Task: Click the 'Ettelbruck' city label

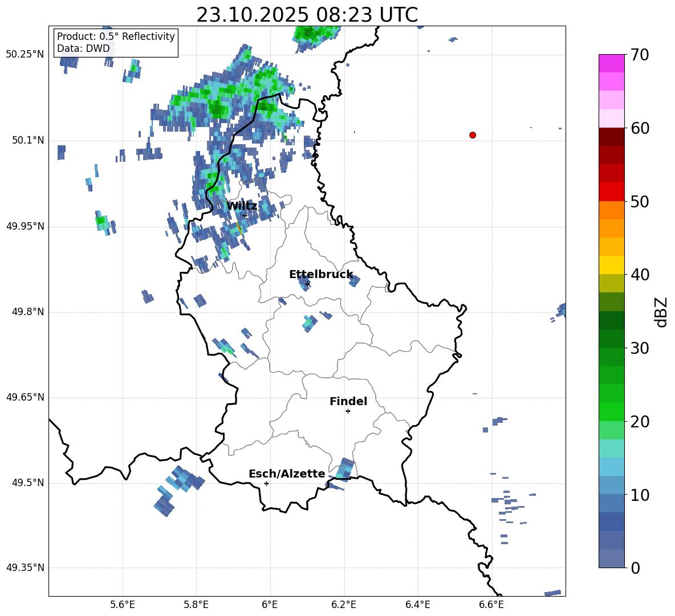Action: click(321, 274)
